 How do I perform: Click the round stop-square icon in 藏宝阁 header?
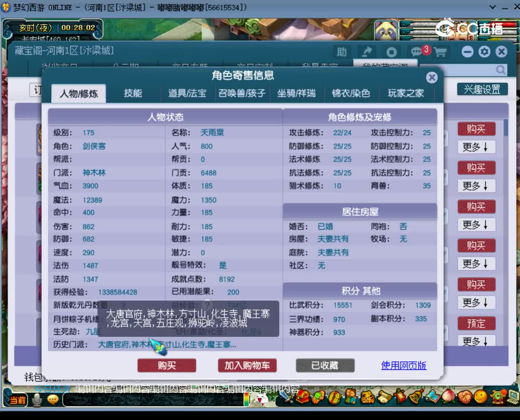pyautogui.click(x=391, y=52)
